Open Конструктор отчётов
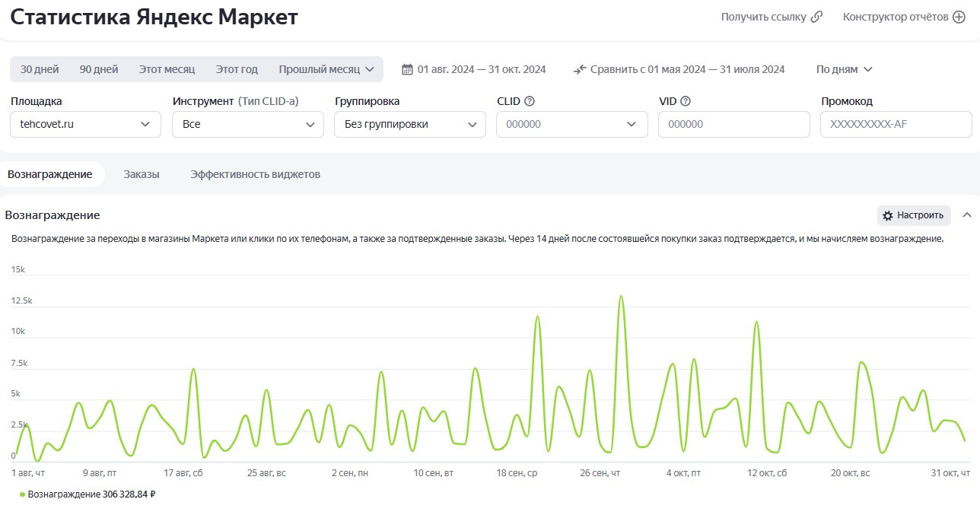Viewport: 980px width, 515px height. [x=904, y=17]
